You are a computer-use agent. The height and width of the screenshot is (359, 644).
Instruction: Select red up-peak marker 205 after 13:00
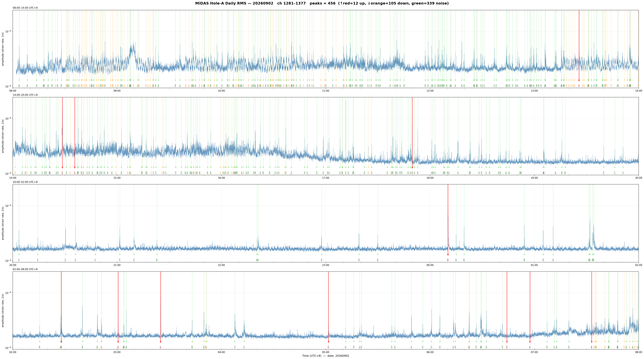(x=579, y=80)
